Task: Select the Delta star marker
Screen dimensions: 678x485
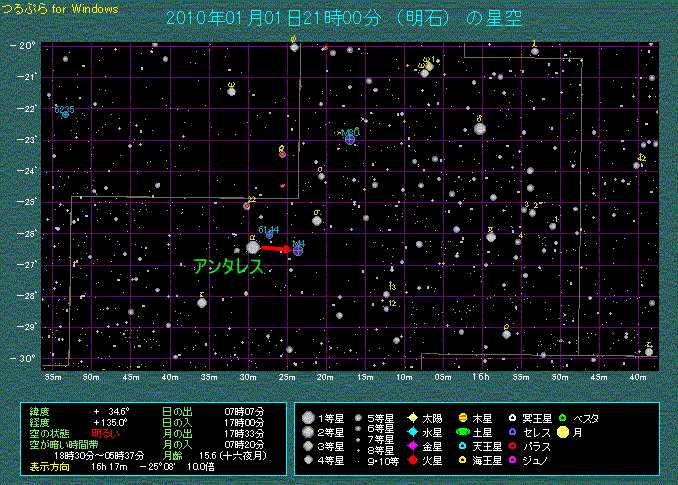Action: click(x=480, y=128)
